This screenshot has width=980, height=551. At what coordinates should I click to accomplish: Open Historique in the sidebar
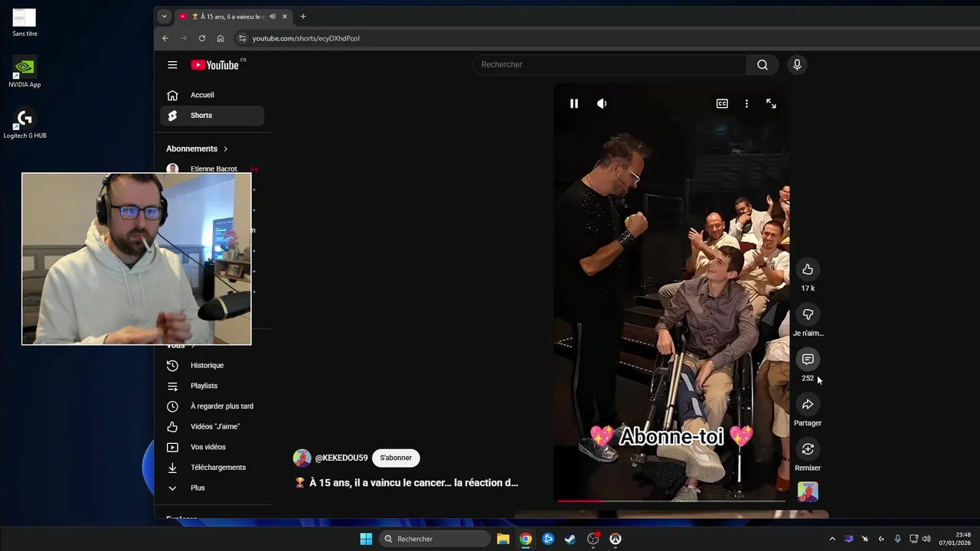point(212,365)
